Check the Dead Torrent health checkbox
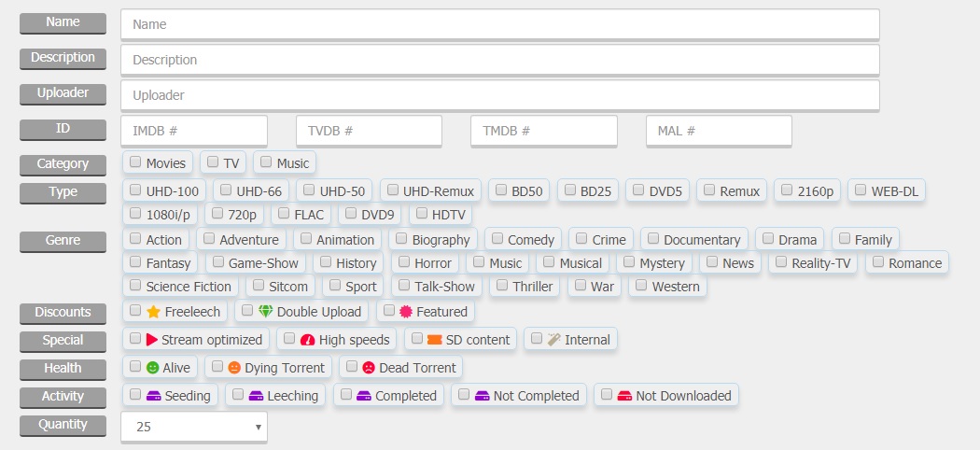Viewport: 980px width, 450px height. click(x=352, y=366)
